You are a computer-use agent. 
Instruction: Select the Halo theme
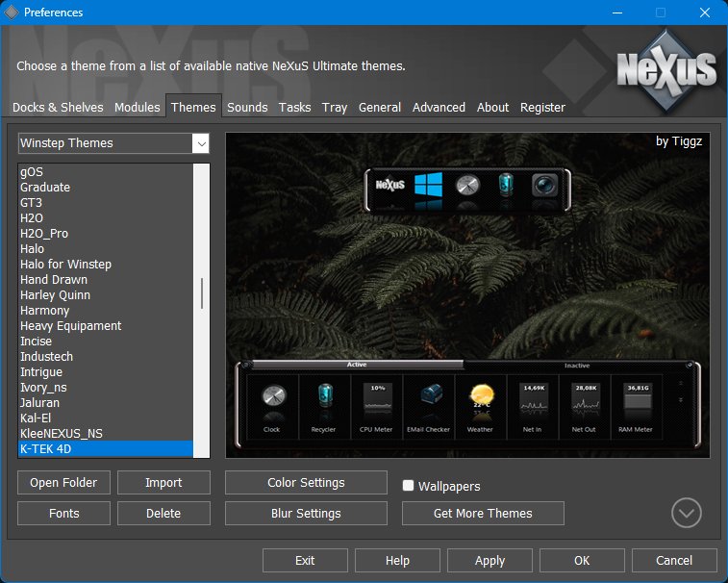[106, 248]
